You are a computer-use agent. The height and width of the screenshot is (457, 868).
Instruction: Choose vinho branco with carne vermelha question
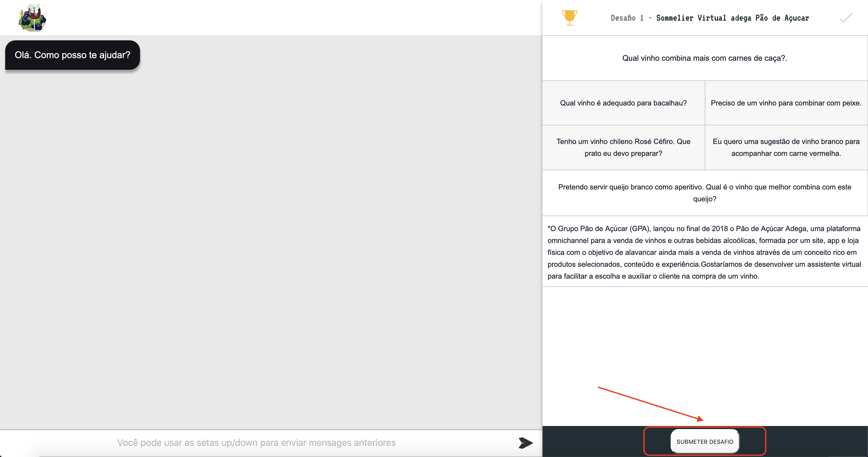[x=786, y=147]
